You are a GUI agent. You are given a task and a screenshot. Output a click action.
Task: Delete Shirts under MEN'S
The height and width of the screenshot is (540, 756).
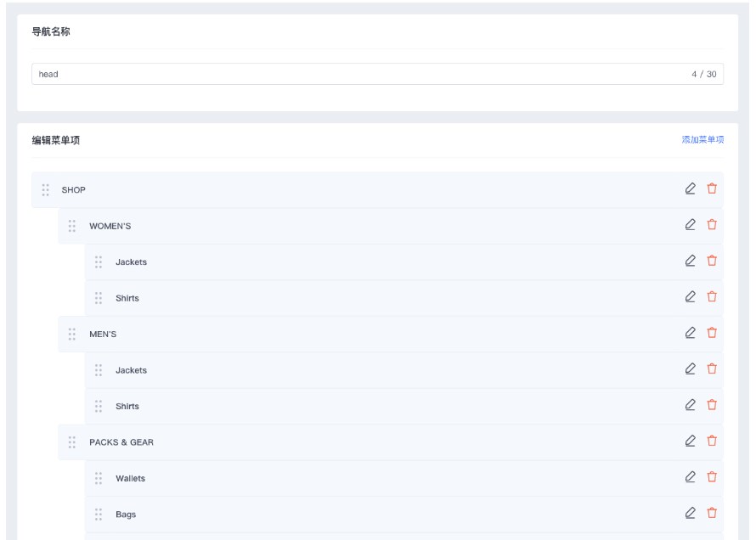[712, 406]
